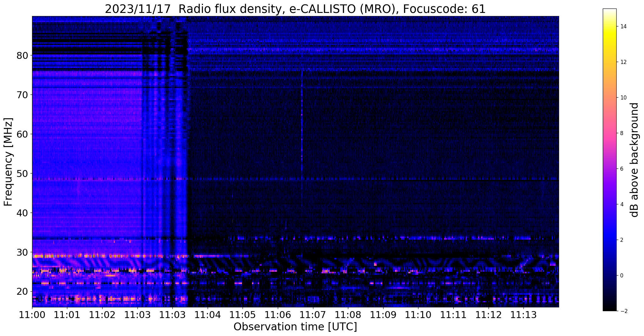The width and height of the screenshot is (644, 336).
Task: Click the 11:12 time tick label
Action: (488, 315)
